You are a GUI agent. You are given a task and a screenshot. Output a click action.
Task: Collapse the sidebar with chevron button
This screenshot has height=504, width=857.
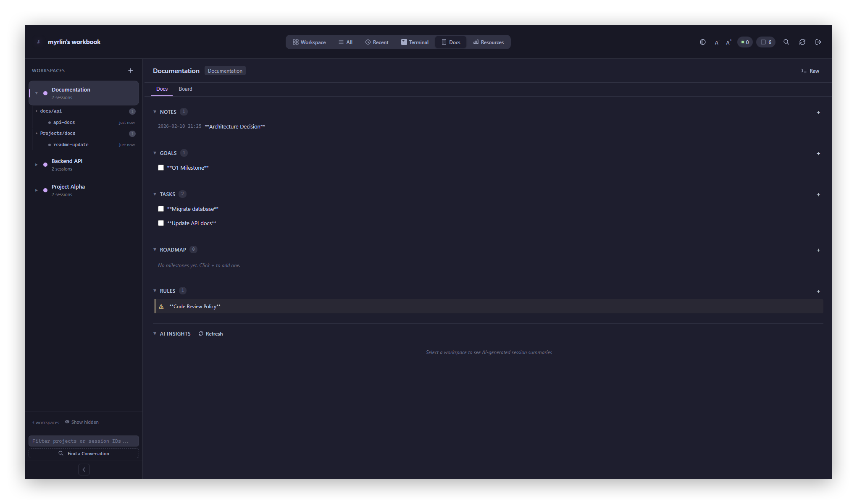click(84, 470)
